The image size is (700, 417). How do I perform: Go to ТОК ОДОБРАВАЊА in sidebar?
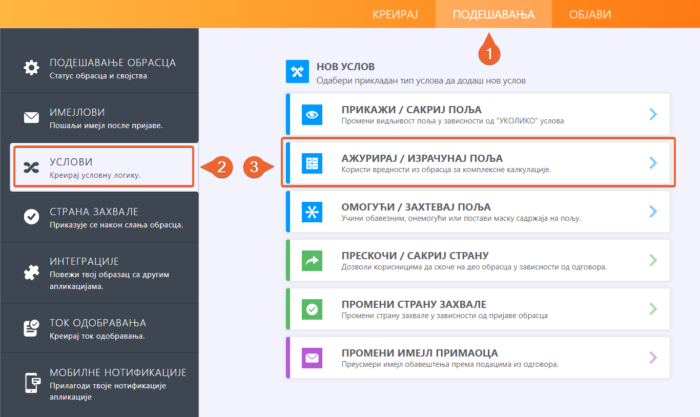[x=100, y=328]
